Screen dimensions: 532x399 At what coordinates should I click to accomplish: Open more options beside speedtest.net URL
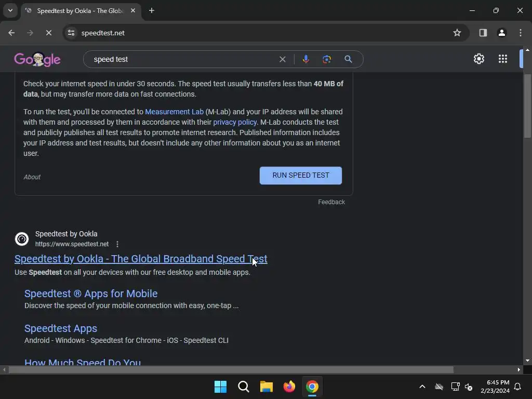point(117,244)
